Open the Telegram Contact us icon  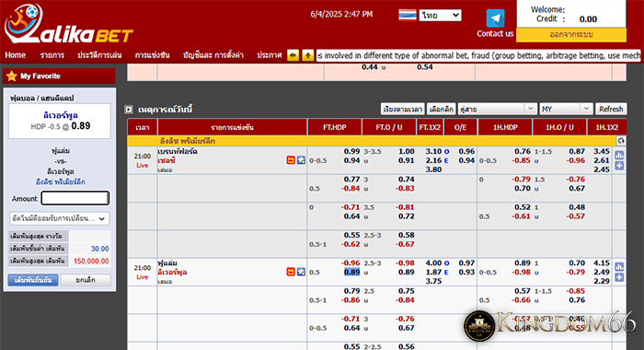coord(495,18)
